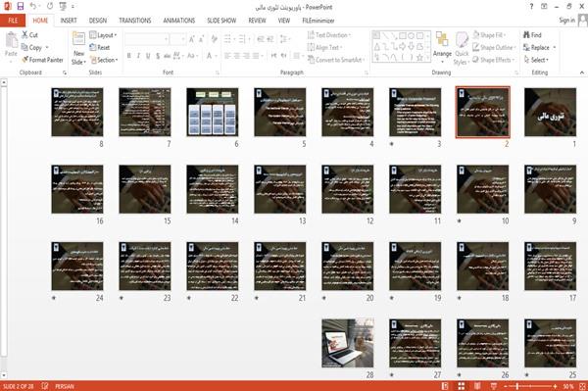Toggle Italic formatting

pyautogui.click(x=138, y=56)
